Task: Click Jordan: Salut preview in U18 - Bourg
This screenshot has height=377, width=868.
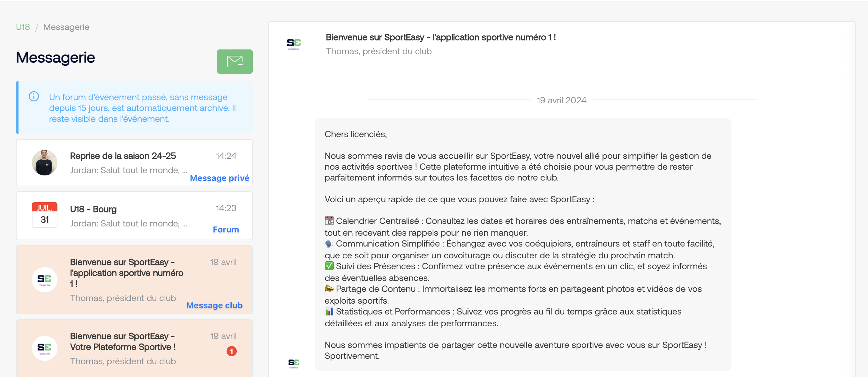Action: [128, 223]
